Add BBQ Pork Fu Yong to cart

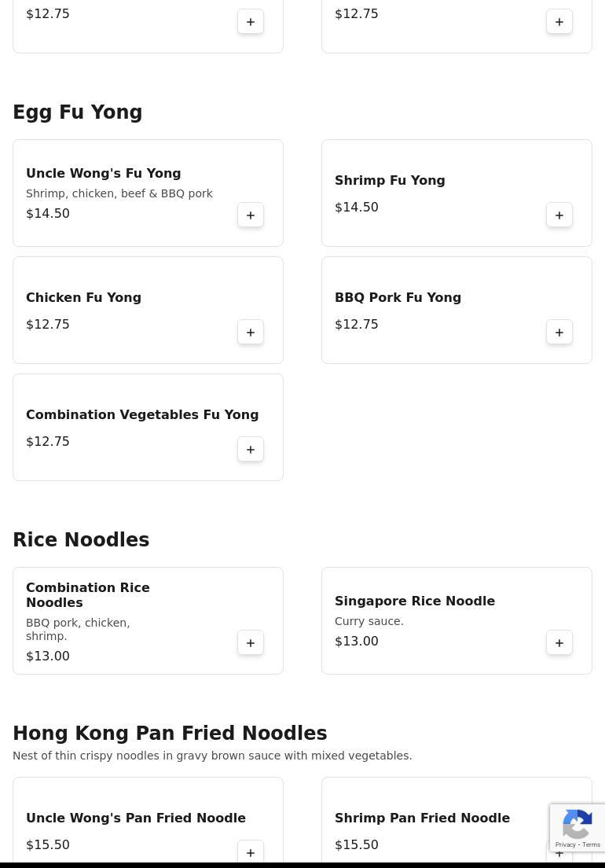tap(559, 332)
